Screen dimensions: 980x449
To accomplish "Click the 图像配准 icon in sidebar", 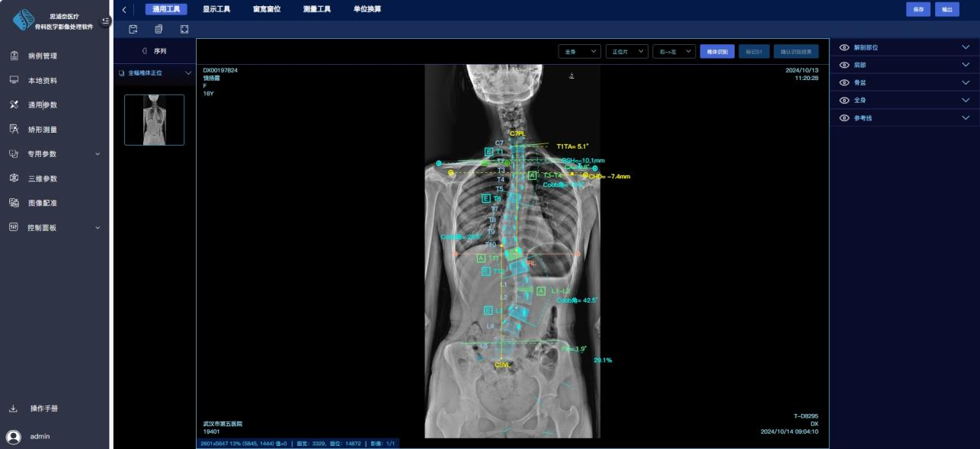I will coord(14,203).
